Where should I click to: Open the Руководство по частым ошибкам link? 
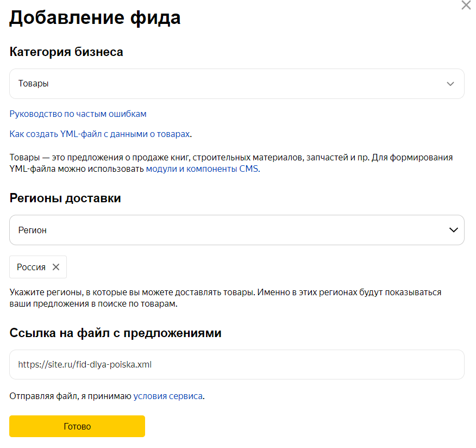(78, 114)
